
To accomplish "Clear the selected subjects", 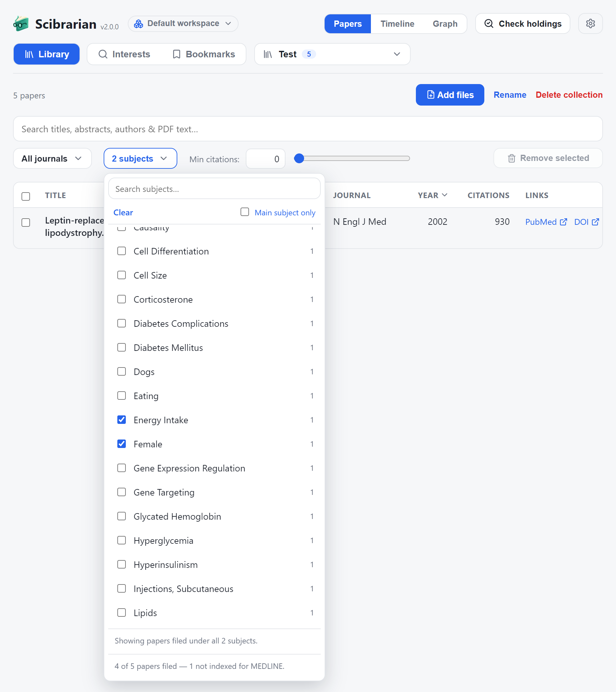I will (x=123, y=213).
